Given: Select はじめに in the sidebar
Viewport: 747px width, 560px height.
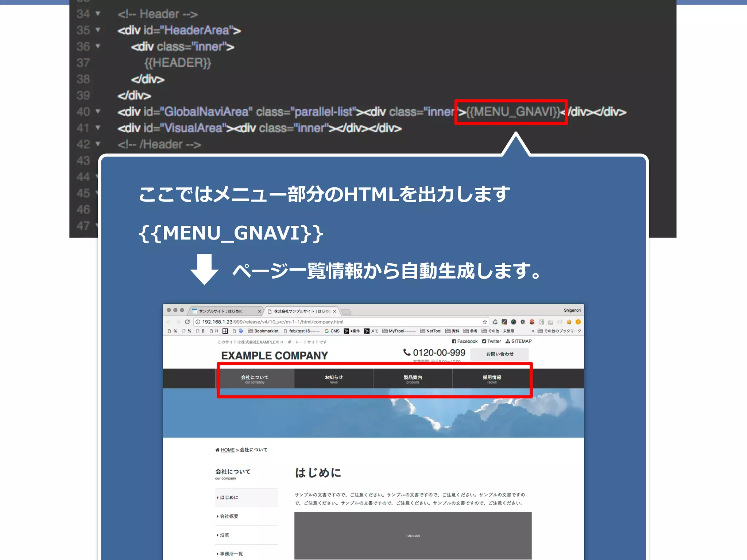Looking at the screenshot, I should (246, 497).
